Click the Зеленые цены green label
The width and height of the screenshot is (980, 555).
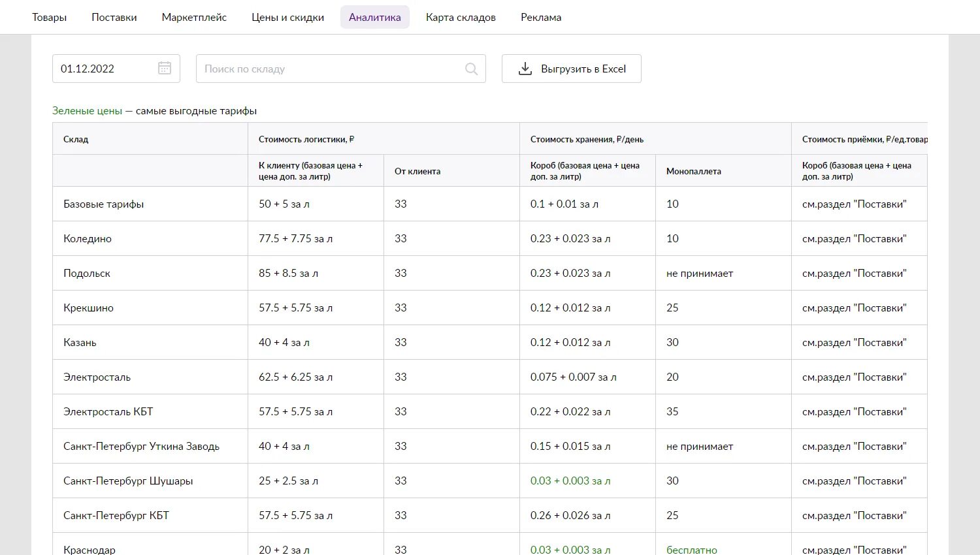pos(88,111)
